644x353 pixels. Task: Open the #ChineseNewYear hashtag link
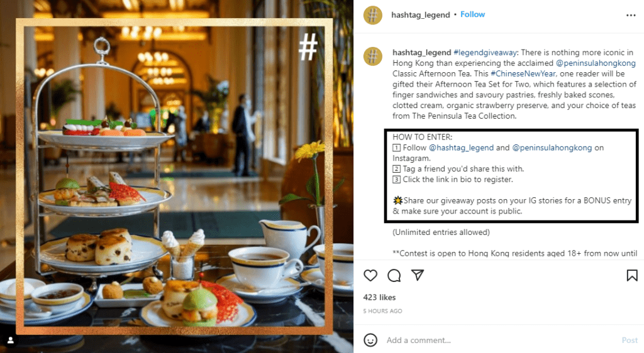click(x=523, y=73)
